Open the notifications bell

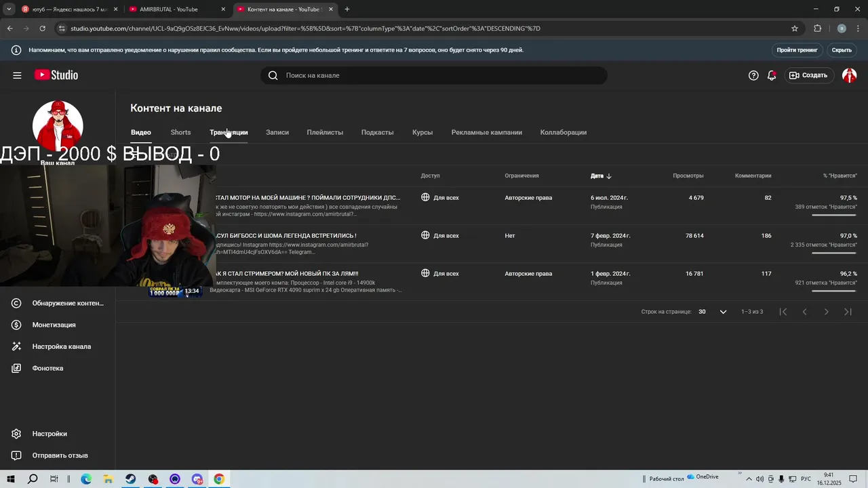[772, 75]
